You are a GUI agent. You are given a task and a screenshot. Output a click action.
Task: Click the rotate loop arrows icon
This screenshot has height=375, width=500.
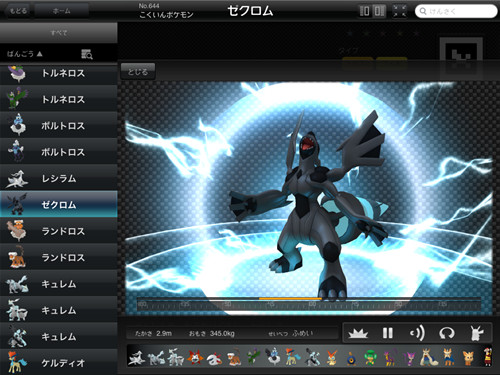point(447,333)
